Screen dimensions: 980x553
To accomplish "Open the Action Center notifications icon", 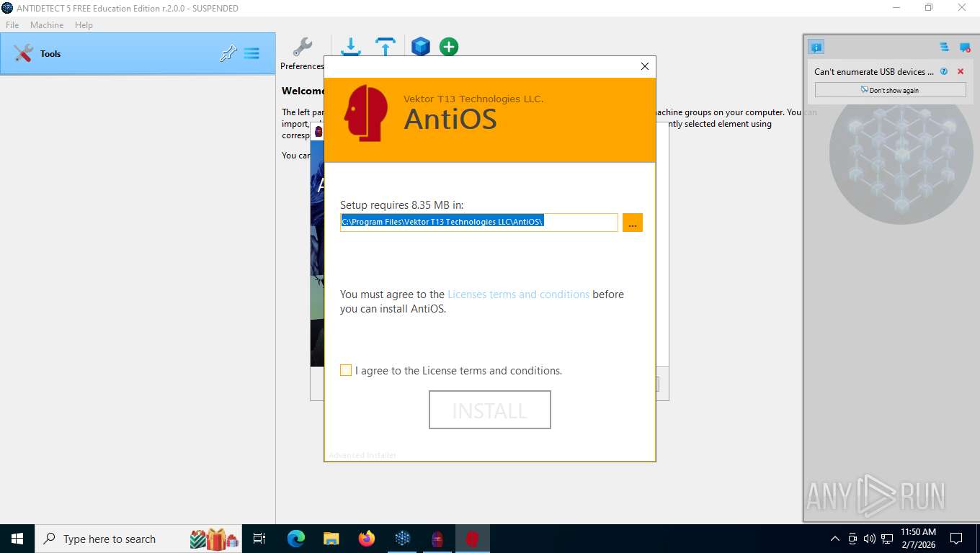I will (956, 539).
